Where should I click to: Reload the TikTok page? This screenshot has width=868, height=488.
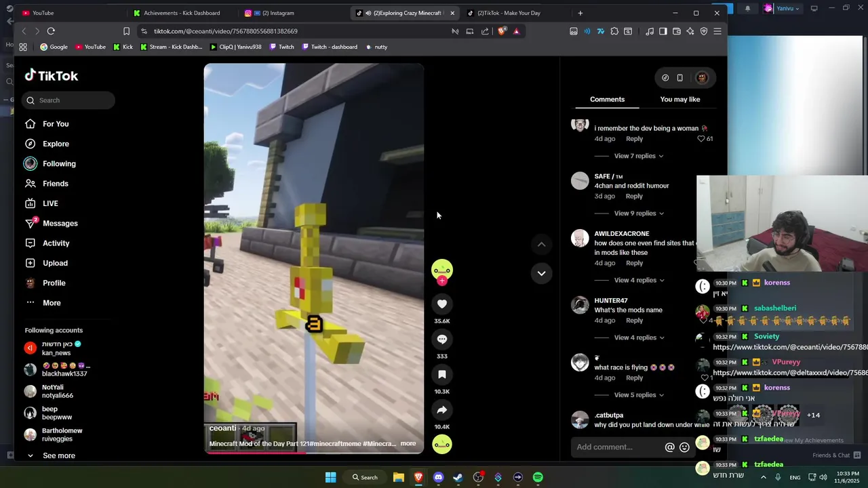pos(51,31)
